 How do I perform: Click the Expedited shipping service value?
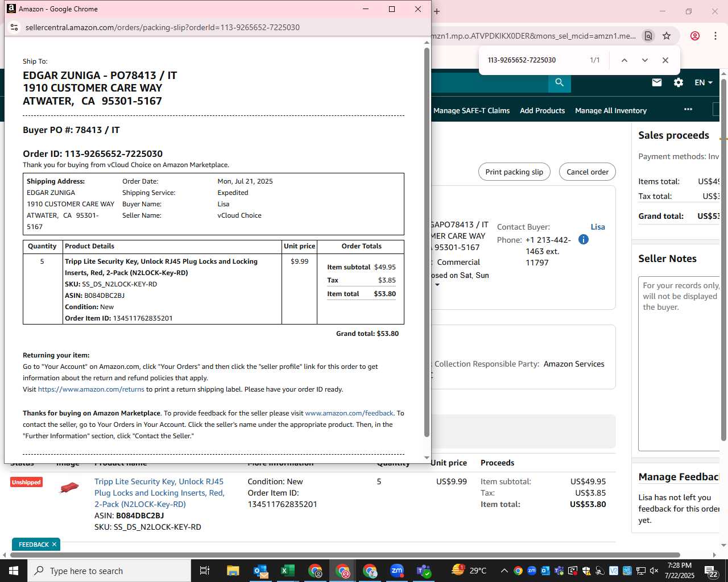[233, 193]
